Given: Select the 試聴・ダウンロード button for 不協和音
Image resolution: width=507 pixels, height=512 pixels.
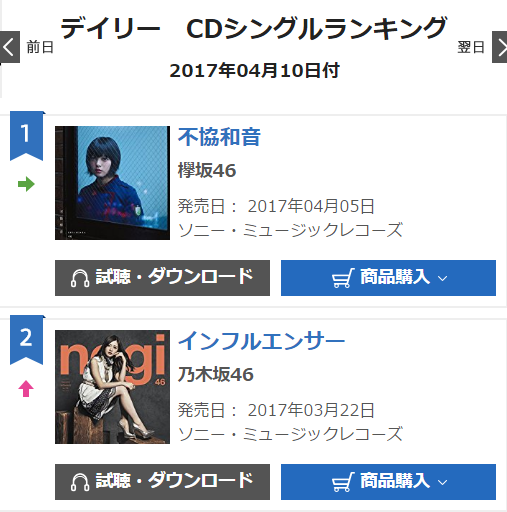Looking at the screenshot, I should pyautogui.click(x=162, y=278).
